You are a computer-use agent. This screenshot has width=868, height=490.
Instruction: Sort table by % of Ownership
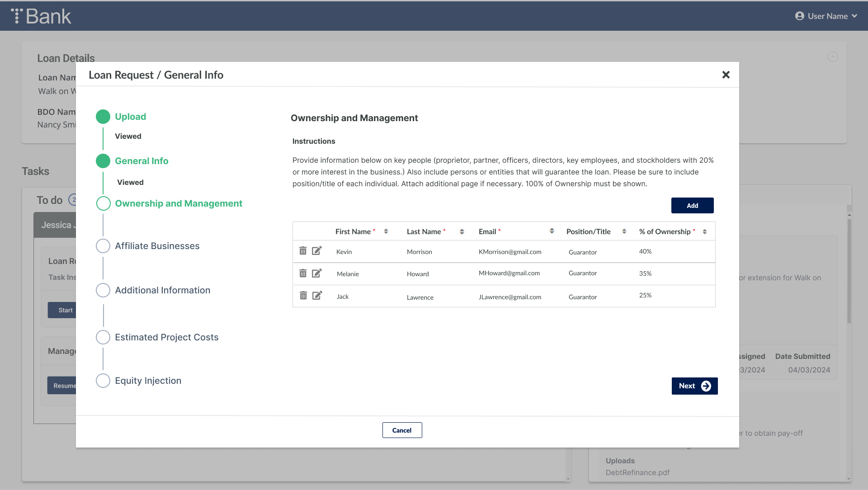(704, 231)
